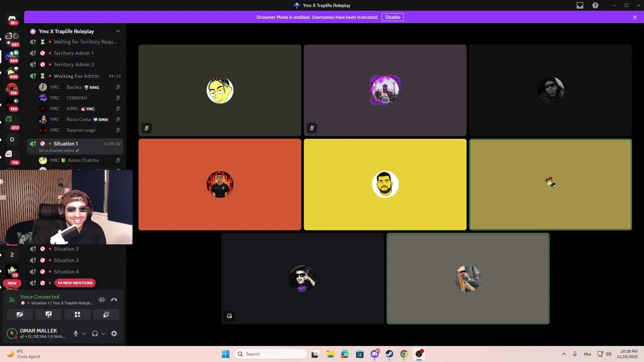This screenshot has height=362, width=644.
Task: Open user YMC Azizos Chafcha
Action: [79, 160]
